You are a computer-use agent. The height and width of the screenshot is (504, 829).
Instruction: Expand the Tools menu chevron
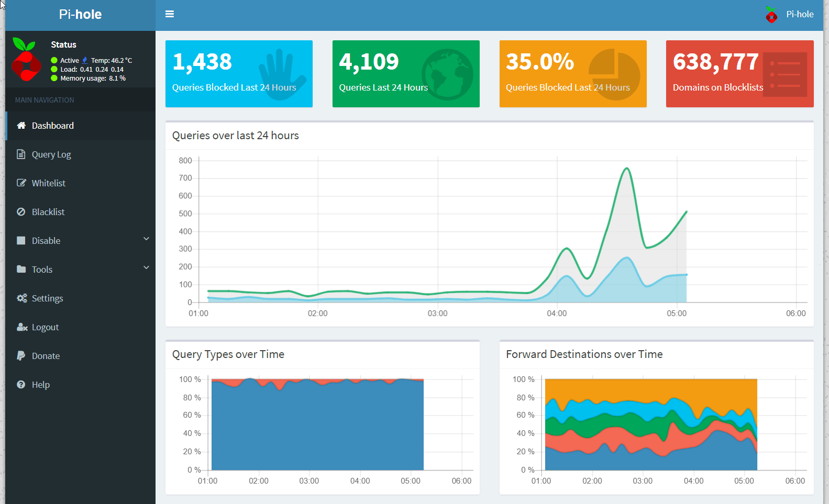coord(146,268)
